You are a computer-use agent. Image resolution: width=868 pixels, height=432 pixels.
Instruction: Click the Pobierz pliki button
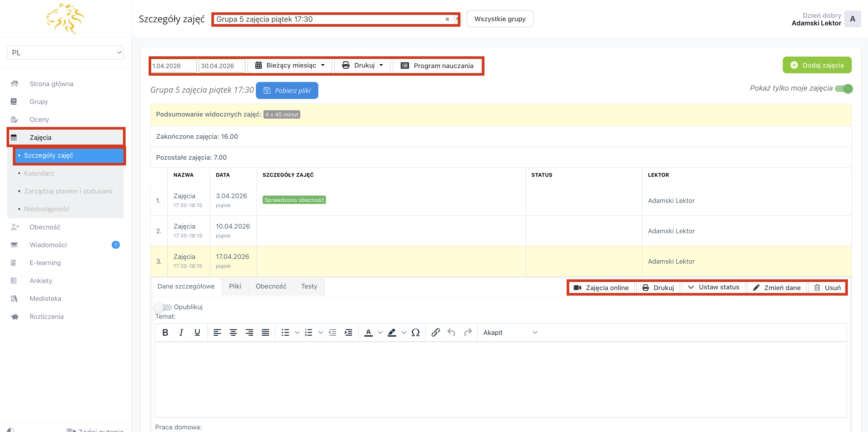287,90
